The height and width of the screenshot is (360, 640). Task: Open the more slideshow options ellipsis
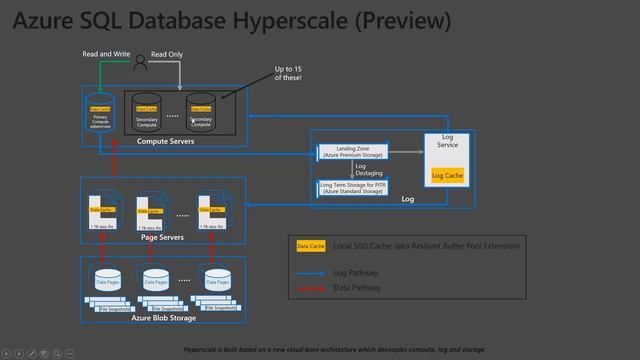tap(70, 353)
